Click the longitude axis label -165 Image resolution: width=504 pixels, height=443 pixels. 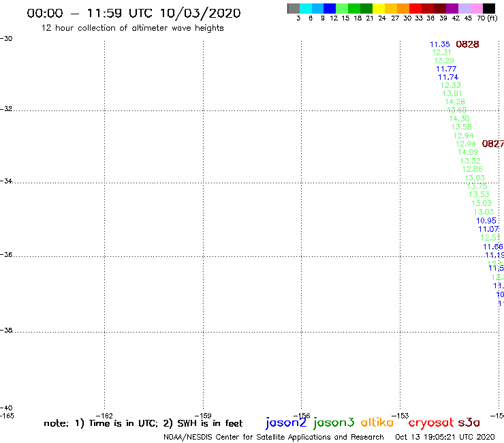pyautogui.click(x=7, y=416)
